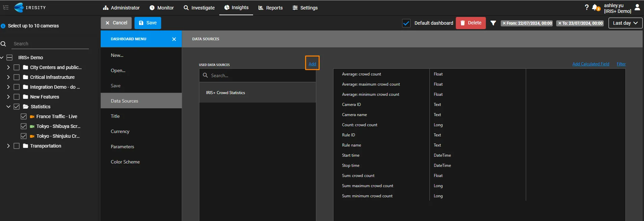Expand the Integration Demo folder
This screenshot has width=644, height=221.
(x=8, y=87)
